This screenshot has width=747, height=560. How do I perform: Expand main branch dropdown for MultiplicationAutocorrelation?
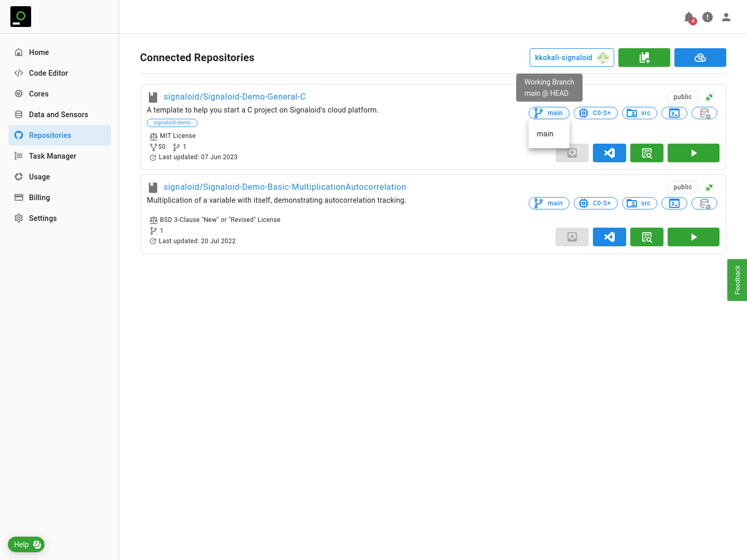[549, 203]
